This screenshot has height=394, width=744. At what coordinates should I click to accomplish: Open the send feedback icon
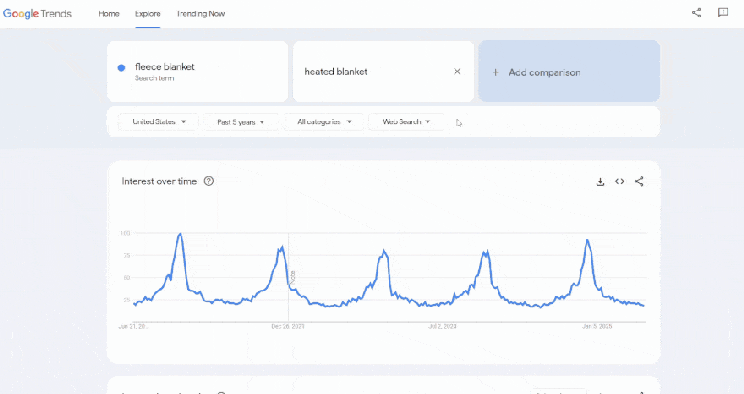[723, 13]
